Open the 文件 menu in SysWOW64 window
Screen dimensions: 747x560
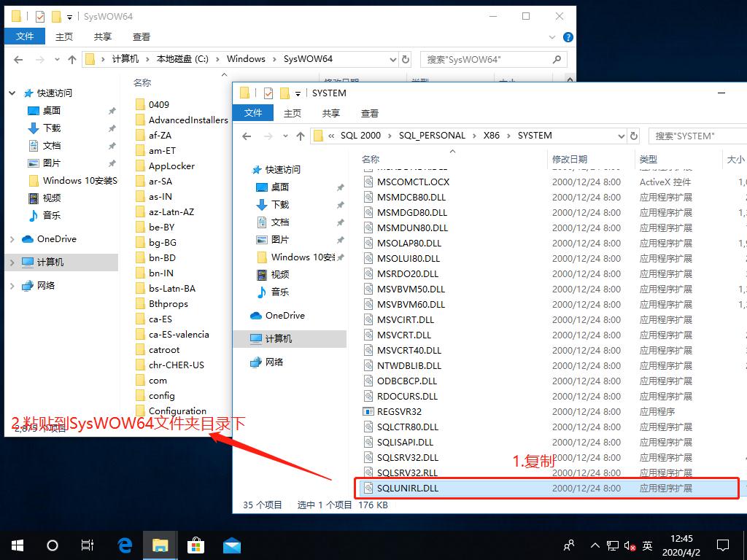tap(26, 36)
